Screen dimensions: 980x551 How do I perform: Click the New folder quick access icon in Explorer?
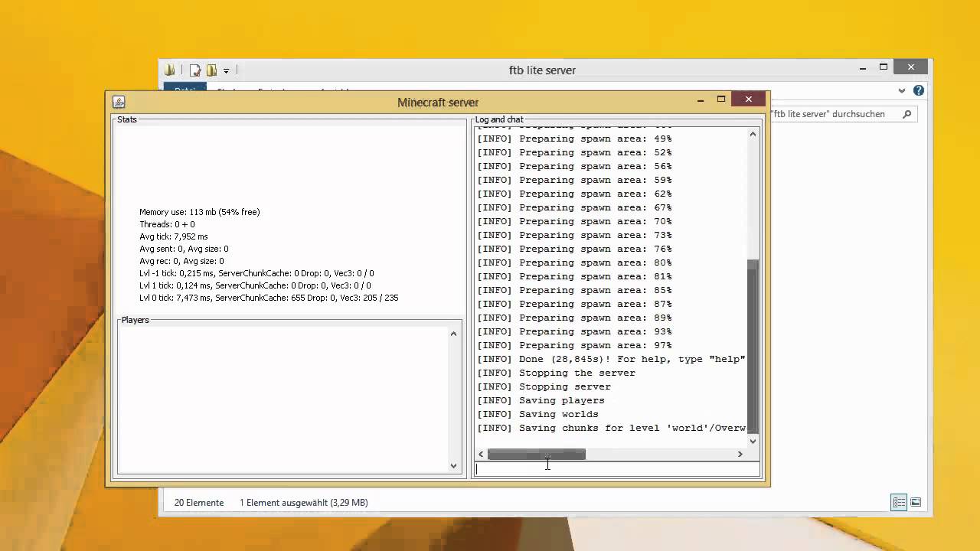click(x=212, y=70)
